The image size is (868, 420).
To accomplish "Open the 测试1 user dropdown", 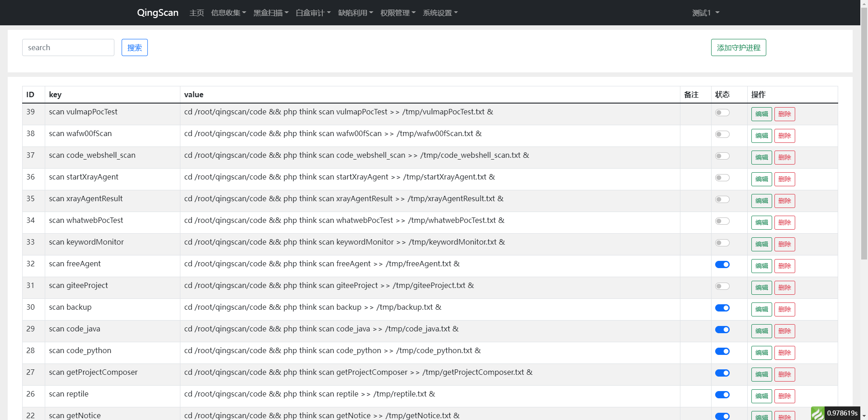I will tap(706, 13).
